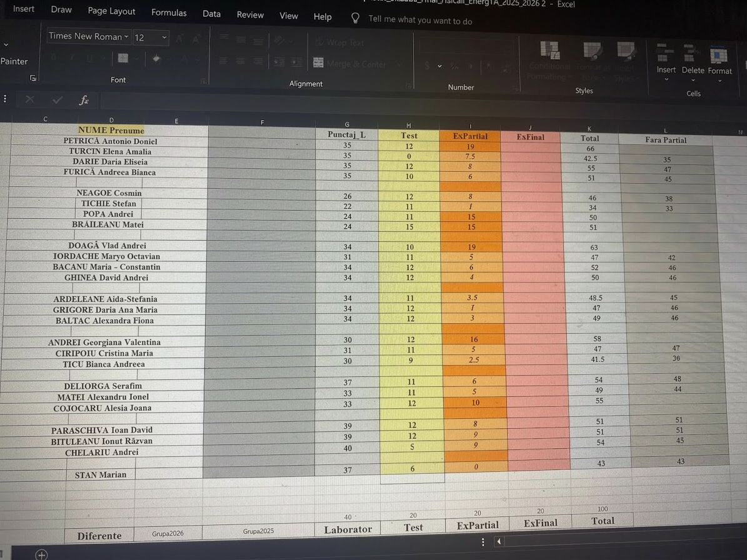Confirm entry with formula bar checkmark
The height and width of the screenshot is (560, 747).
[57, 99]
